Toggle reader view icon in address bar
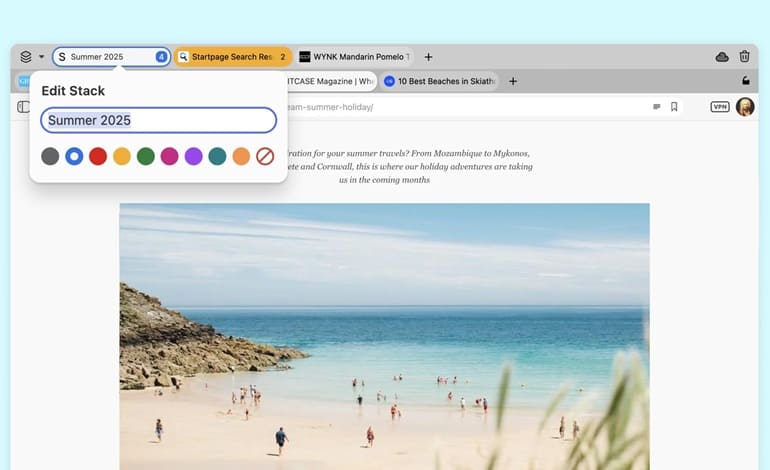 (657, 107)
